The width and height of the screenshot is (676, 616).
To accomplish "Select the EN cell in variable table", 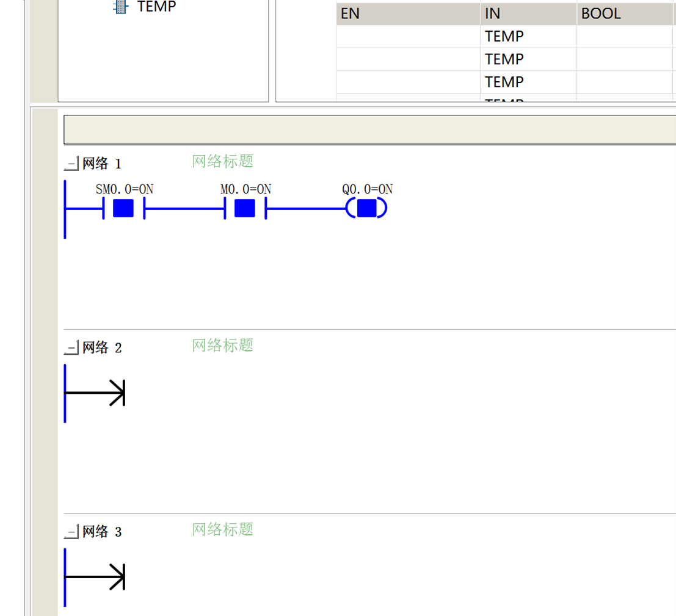I will (409, 14).
